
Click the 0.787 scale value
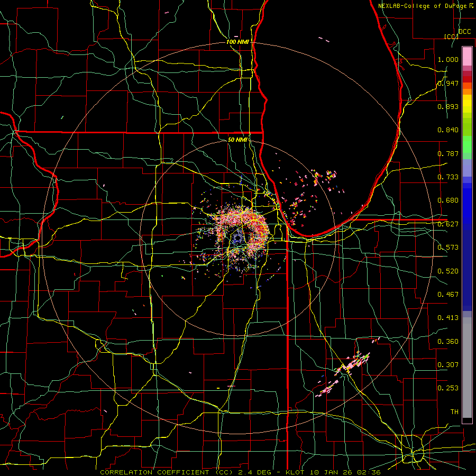coord(448,153)
